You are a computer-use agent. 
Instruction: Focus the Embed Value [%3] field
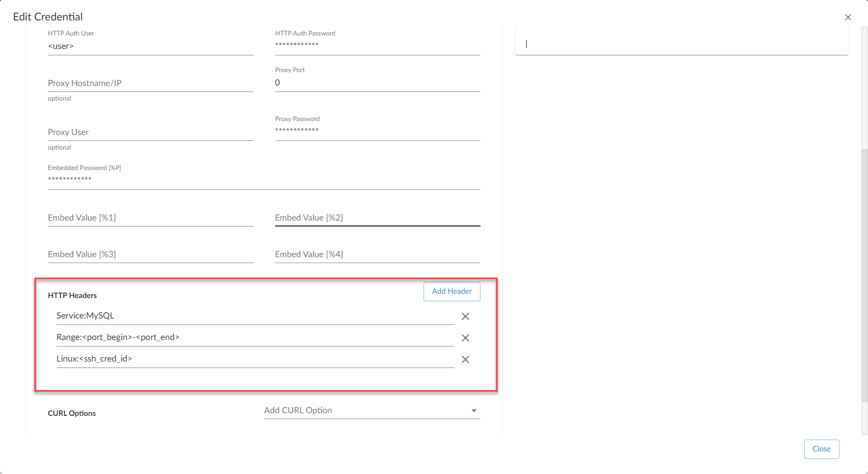tap(150, 254)
